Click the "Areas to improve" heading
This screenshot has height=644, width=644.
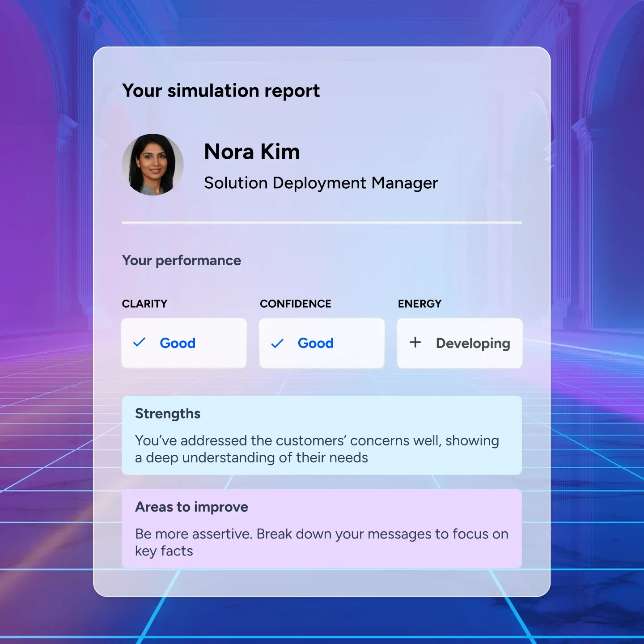(x=191, y=507)
